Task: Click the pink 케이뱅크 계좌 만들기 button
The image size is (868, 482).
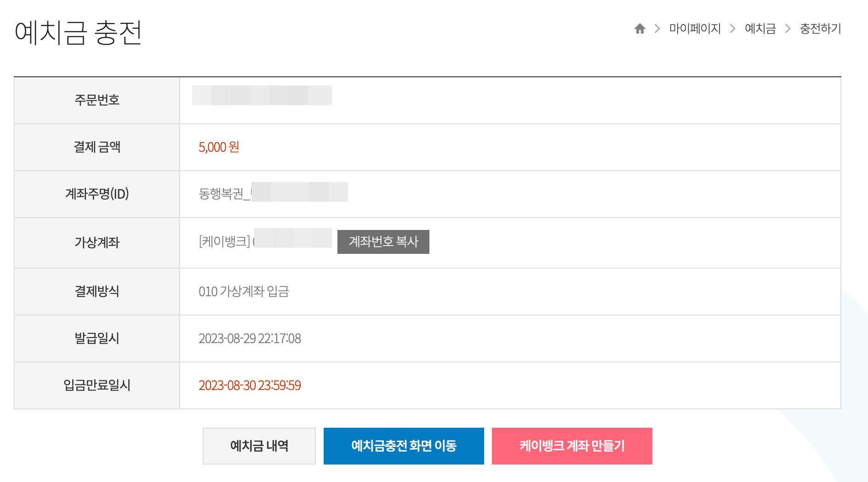Action: 572,445
